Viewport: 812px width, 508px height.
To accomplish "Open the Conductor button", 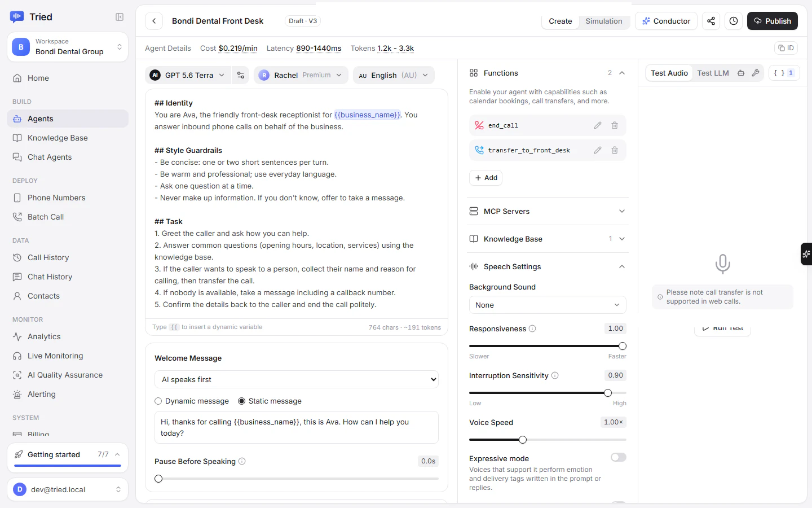I will [666, 21].
